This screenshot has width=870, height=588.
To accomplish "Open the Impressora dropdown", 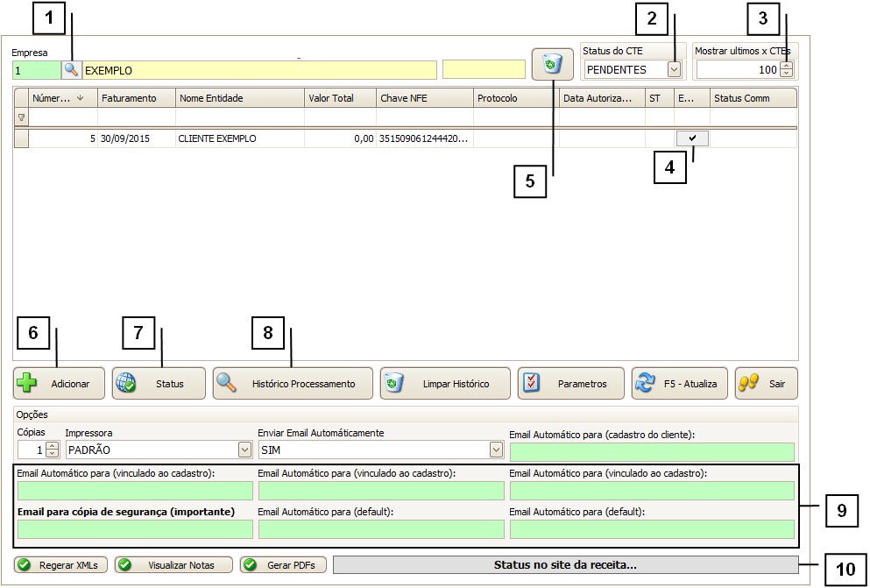I will pyautogui.click(x=244, y=450).
